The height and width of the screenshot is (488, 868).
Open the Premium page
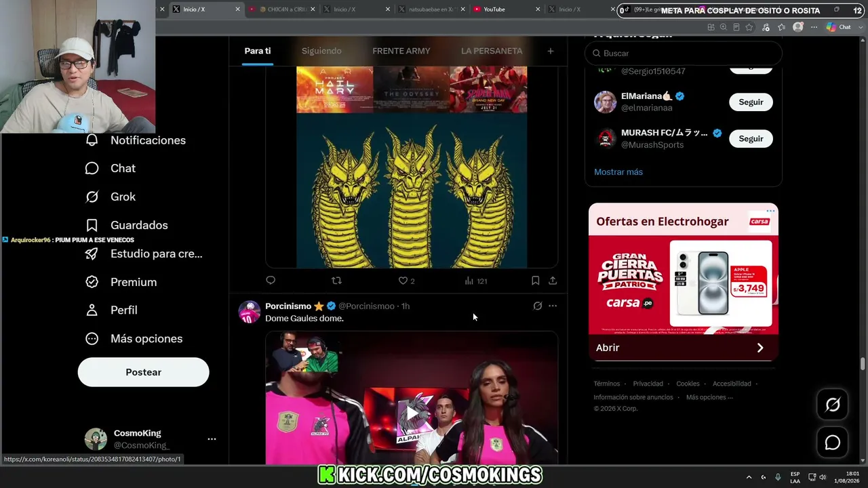pos(121,282)
